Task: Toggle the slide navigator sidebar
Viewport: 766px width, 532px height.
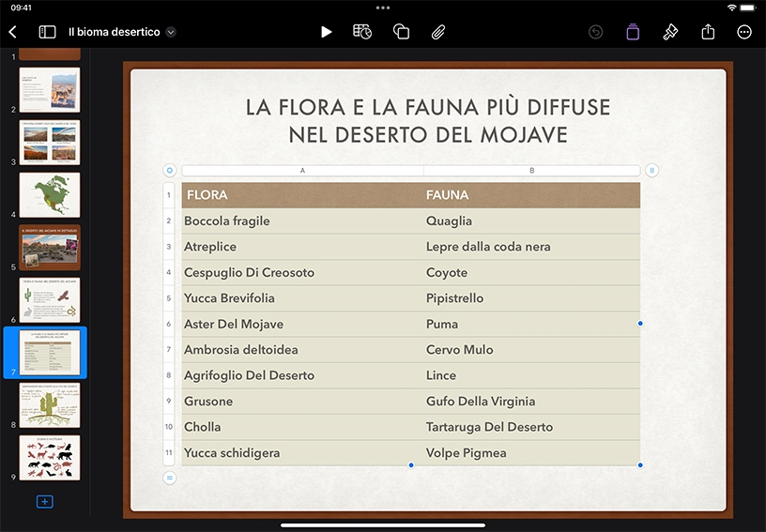Action: (x=47, y=32)
